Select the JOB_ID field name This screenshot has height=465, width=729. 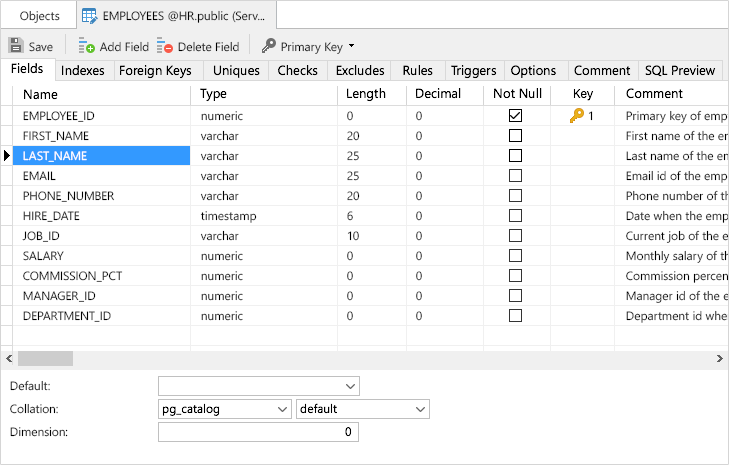tap(41, 236)
